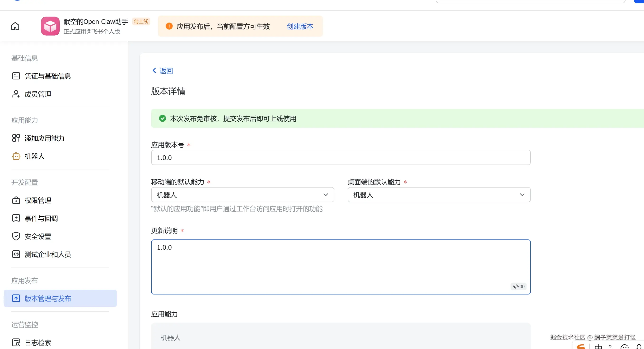Screen dimensions: 644x349
Task: Click the 事件与回调 icon
Action: point(16,218)
